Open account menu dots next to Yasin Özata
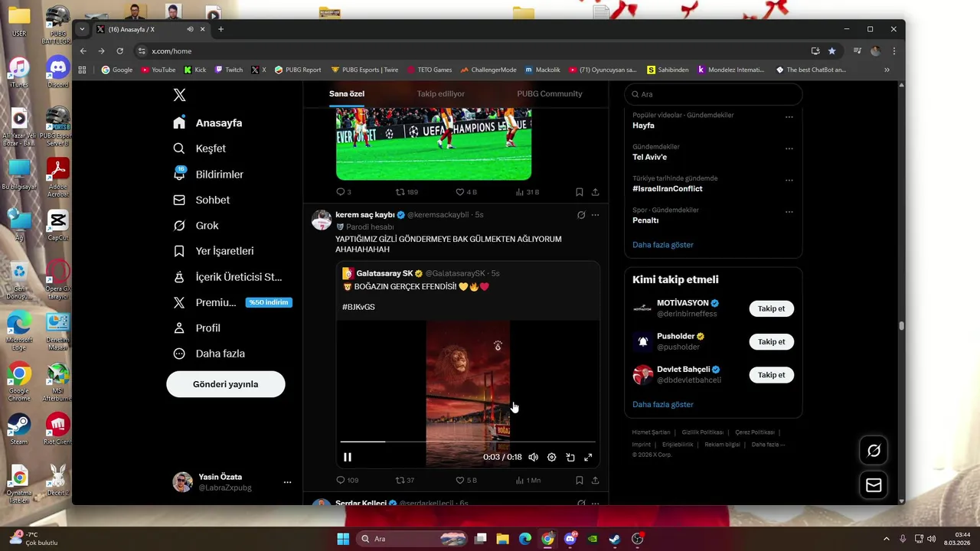 (287, 482)
